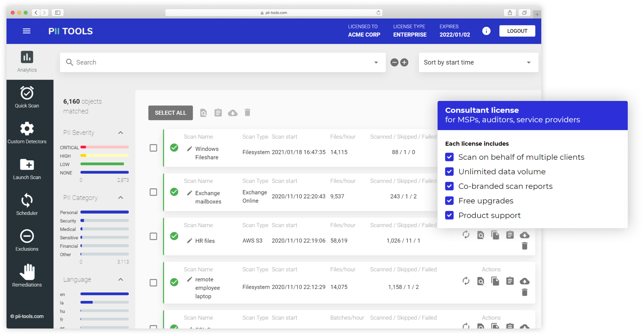The height and width of the screenshot is (335, 644).
Task: Open a new browser tab
Action: point(537,14)
